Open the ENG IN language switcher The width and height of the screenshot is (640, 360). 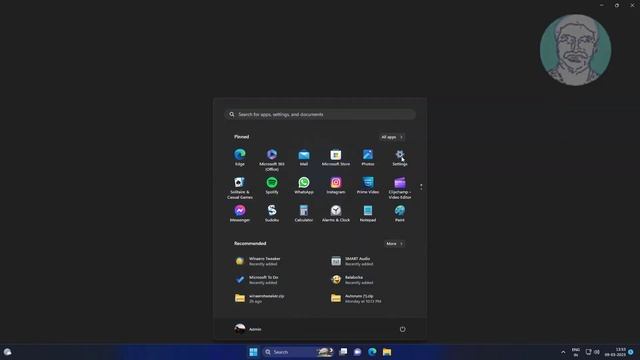(576, 352)
